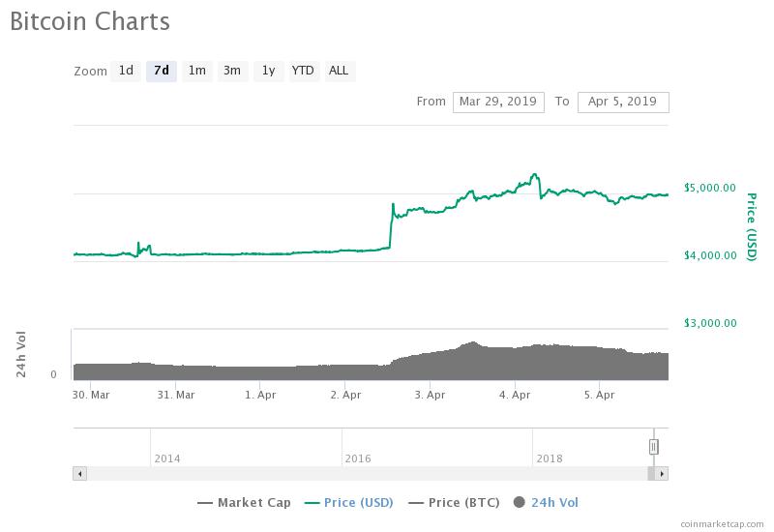This screenshot has height=532, width=774.
Task: Click the navigator range handle
Action: [x=654, y=446]
